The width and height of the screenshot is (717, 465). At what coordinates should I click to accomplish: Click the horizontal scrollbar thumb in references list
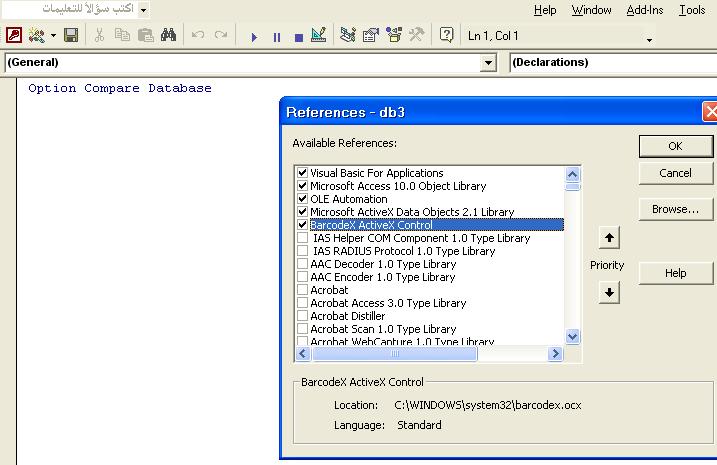395,353
